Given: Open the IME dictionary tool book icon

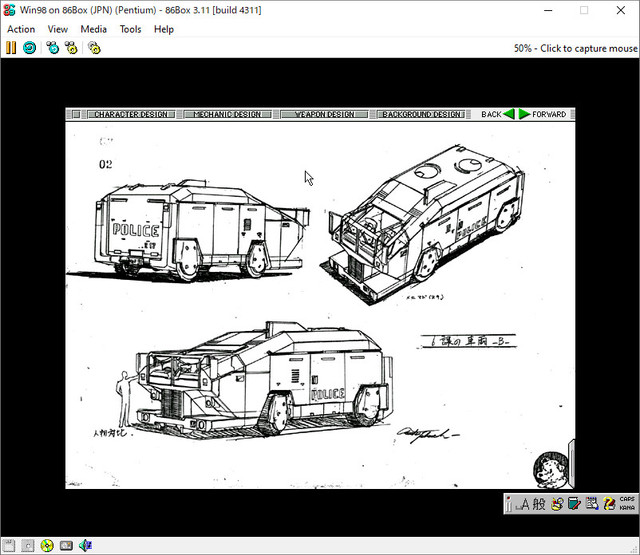Looking at the screenshot, I should click(574, 504).
